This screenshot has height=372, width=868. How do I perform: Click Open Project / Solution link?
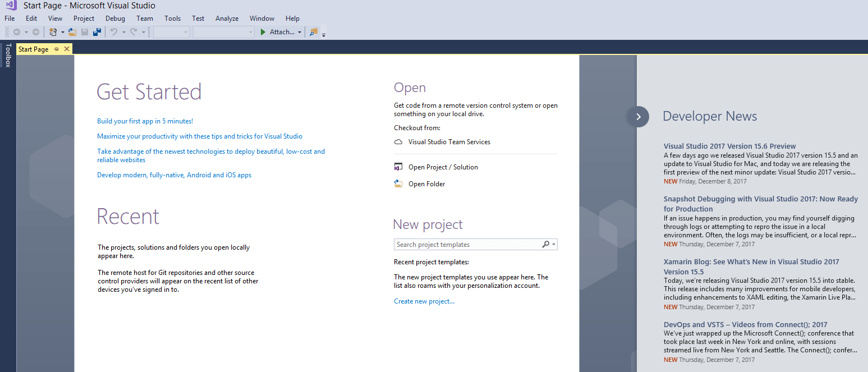point(443,167)
